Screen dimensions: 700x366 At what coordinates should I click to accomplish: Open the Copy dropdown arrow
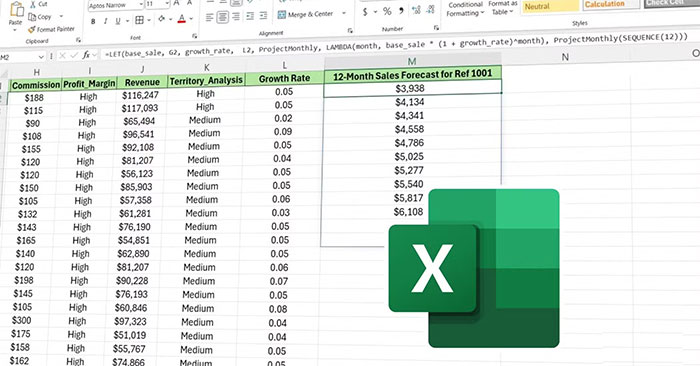coord(61,17)
